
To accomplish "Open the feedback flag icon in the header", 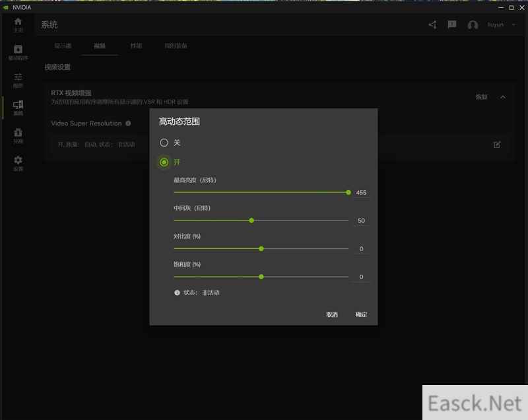I will coord(452,24).
